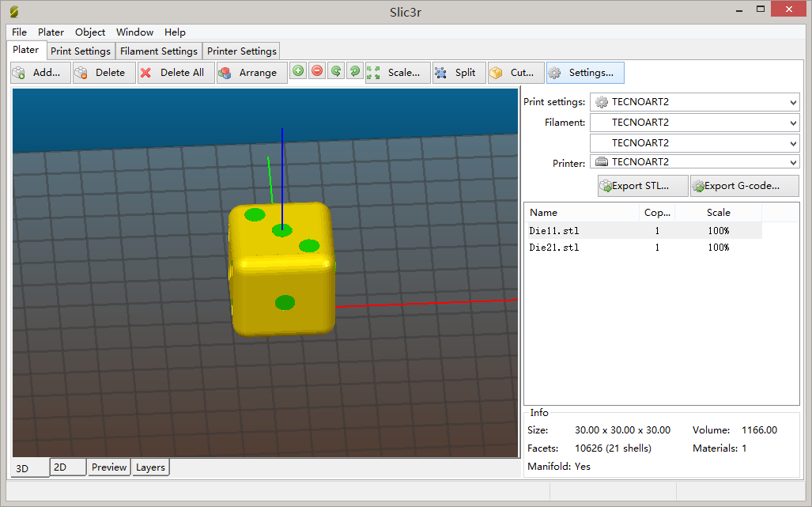Open the Cut... tool
Screen dimensions: 812x507
[516, 73]
